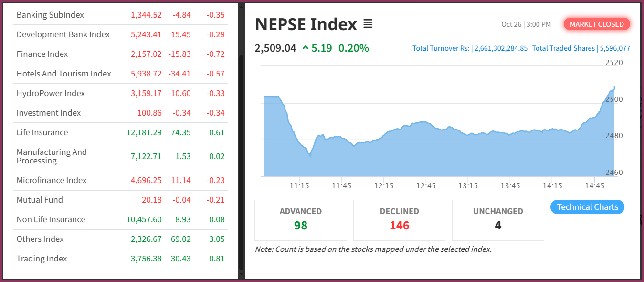This screenshot has width=644, height=282.
Task: Open the NEPSE Index list menu icon
Action: click(x=368, y=23)
